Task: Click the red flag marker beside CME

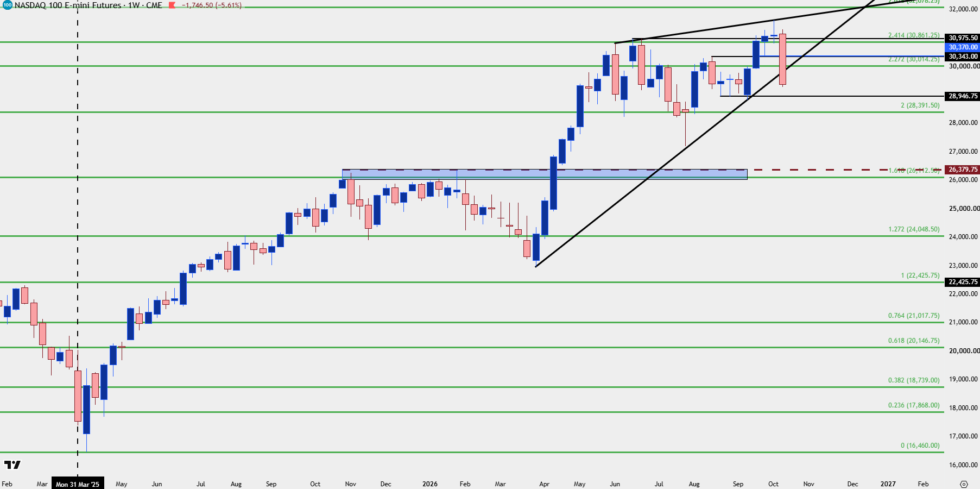Action: coord(172,5)
